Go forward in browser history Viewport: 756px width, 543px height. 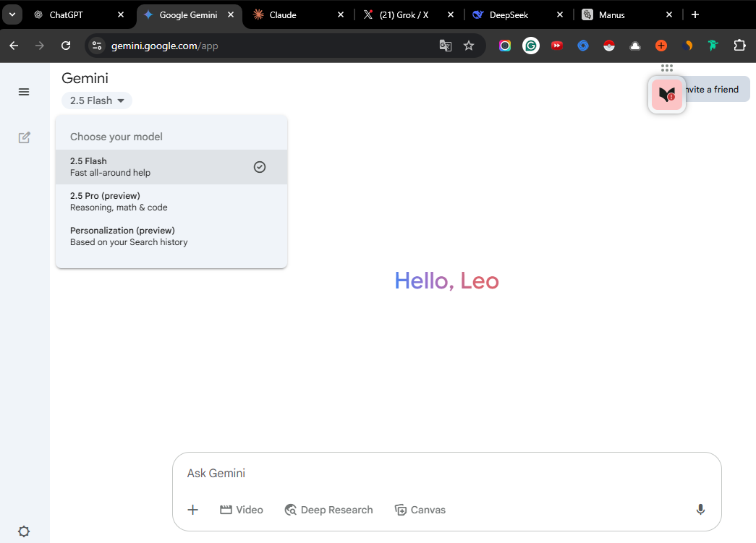(40, 46)
